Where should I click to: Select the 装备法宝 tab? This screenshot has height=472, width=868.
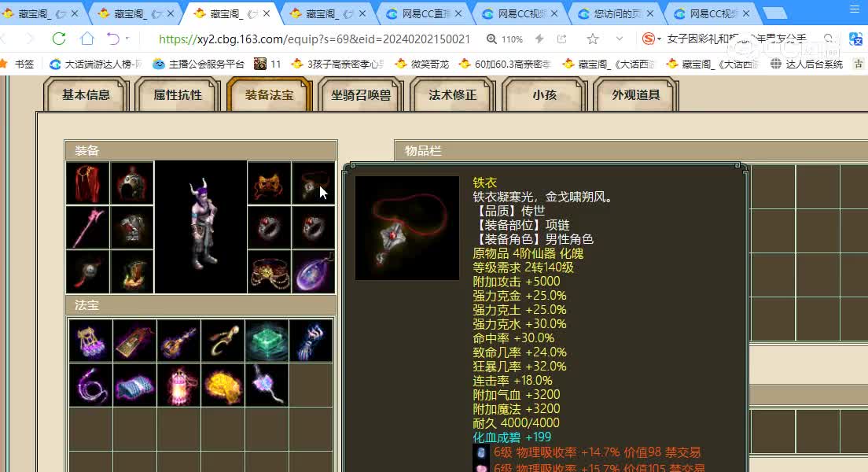270,94
